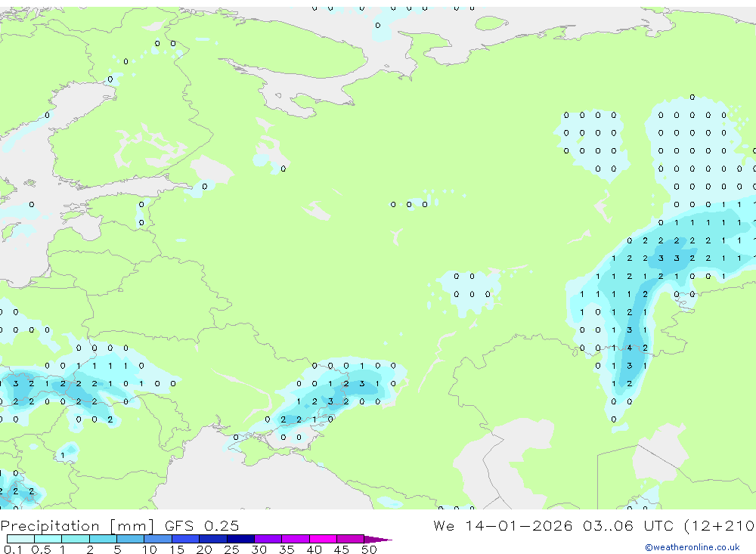
Task: Select the 5–10 mm legend color swatch
Action: click(131, 539)
